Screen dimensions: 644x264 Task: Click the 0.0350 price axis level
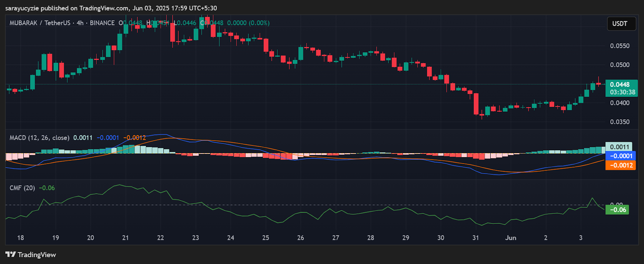pyautogui.click(x=620, y=122)
